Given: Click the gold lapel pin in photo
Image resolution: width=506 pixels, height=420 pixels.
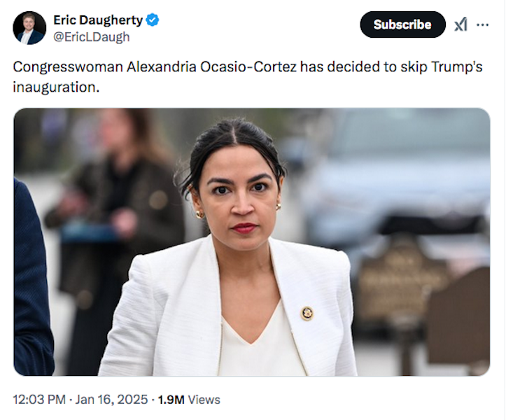Looking at the screenshot, I should 307,314.
